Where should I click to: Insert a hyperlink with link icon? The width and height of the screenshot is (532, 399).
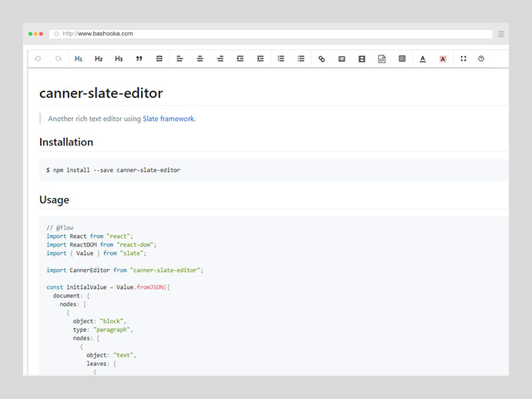322,59
